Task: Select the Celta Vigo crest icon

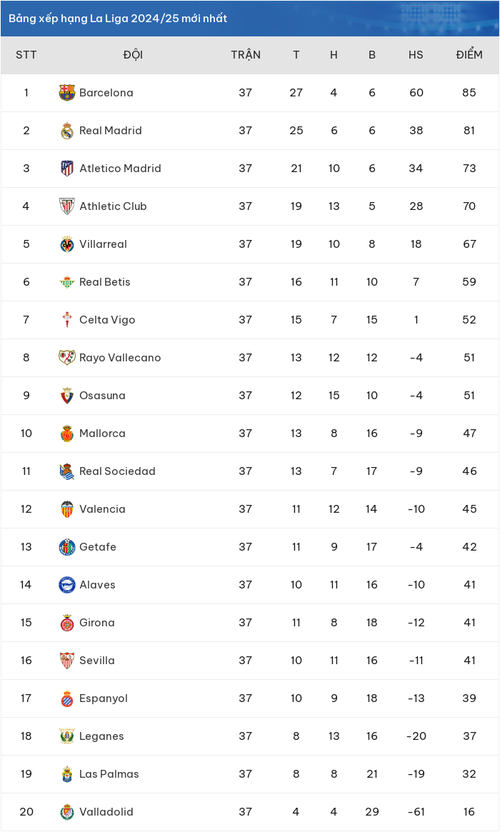Action: (x=67, y=320)
